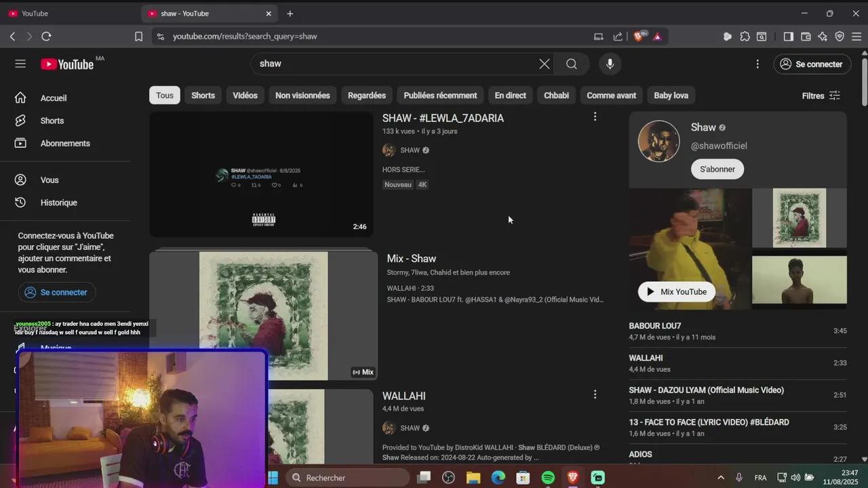868x488 pixels.
Task: Open Spotify from the taskbar
Action: tap(548, 478)
